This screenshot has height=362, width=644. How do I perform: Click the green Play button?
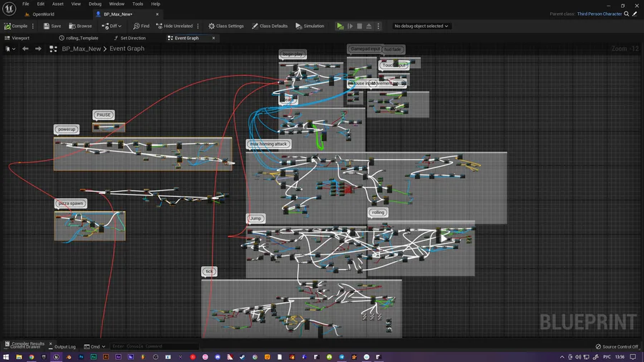(340, 26)
